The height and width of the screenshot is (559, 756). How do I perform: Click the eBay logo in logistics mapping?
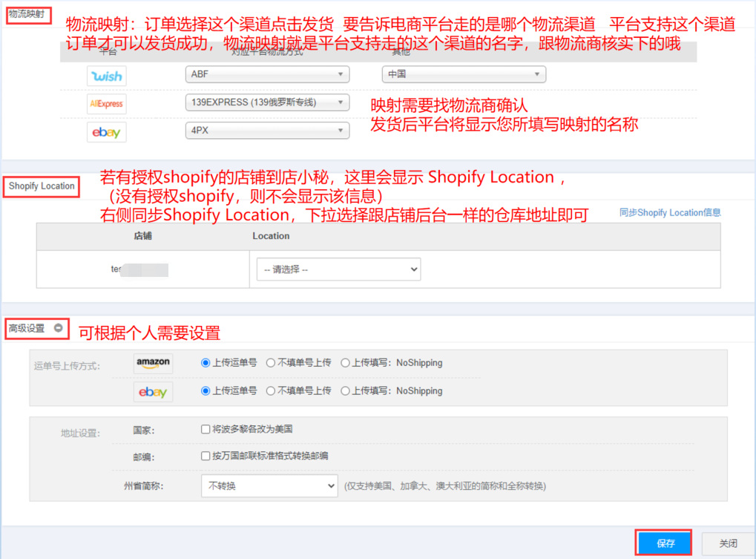(107, 132)
